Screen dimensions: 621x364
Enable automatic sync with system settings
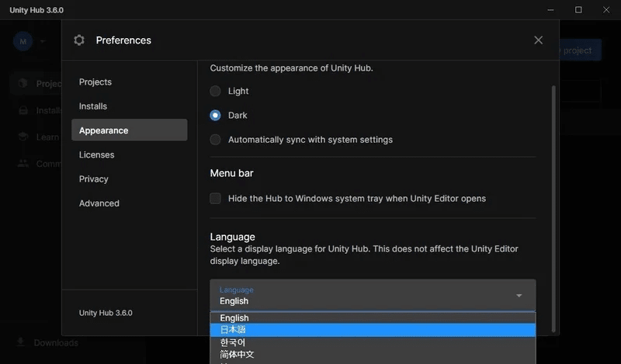pos(215,140)
